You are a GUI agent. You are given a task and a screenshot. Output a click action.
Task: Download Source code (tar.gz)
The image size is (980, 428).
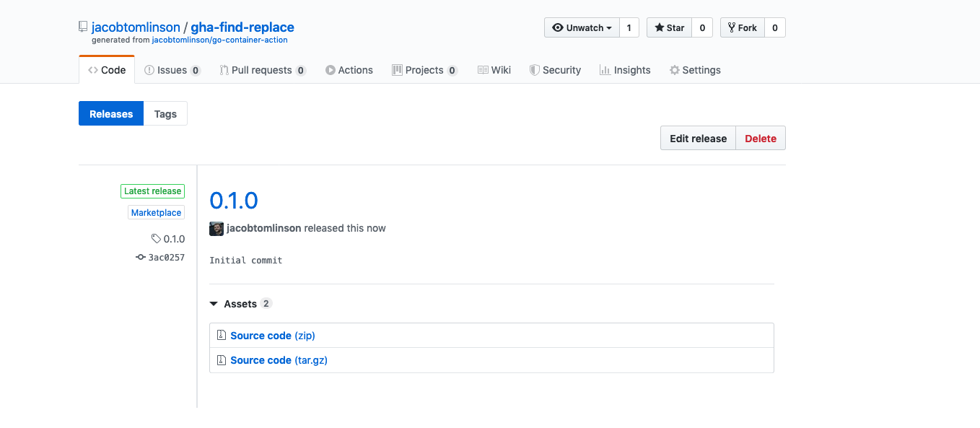point(279,359)
